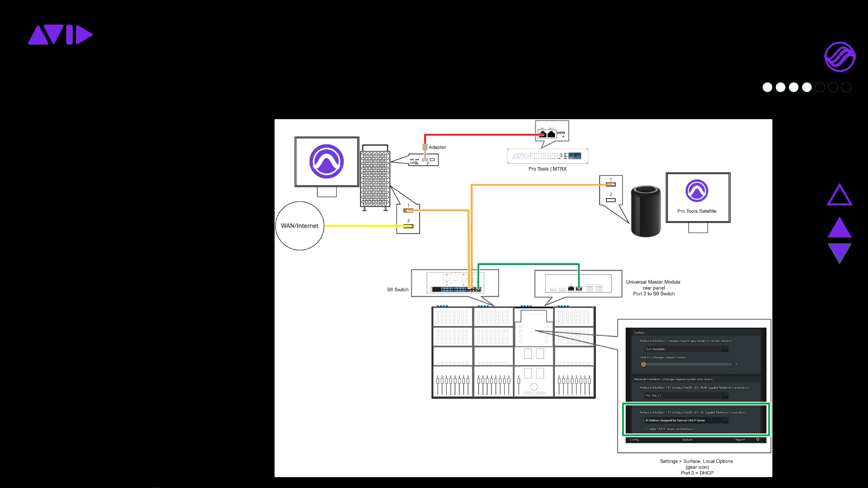Click port 2 on Mac Pro tower callout
The image size is (868, 488).
click(408, 226)
